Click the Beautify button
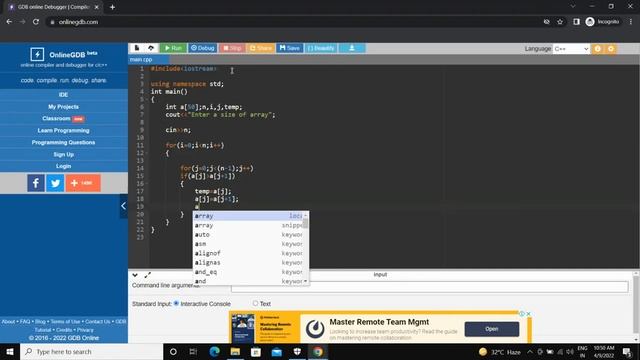Image resolution: width=640 pixels, height=360 pixels. pos(321,48)
